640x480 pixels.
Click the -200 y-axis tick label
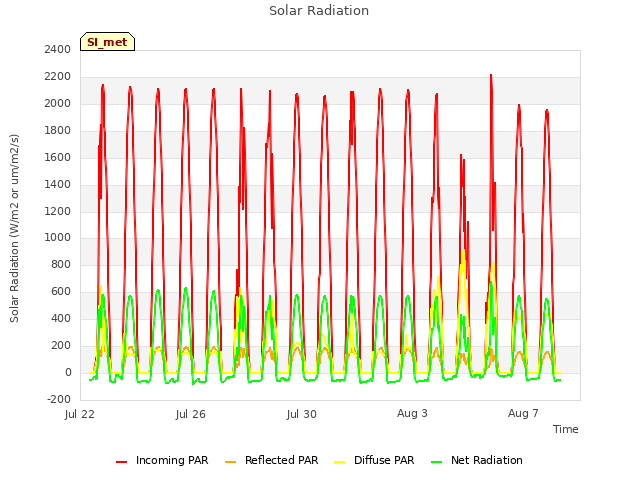click(59, 399)
